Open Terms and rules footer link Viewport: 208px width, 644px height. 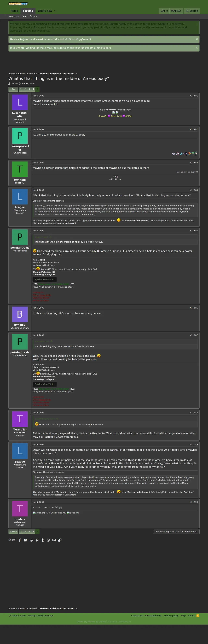pos(153,615)
